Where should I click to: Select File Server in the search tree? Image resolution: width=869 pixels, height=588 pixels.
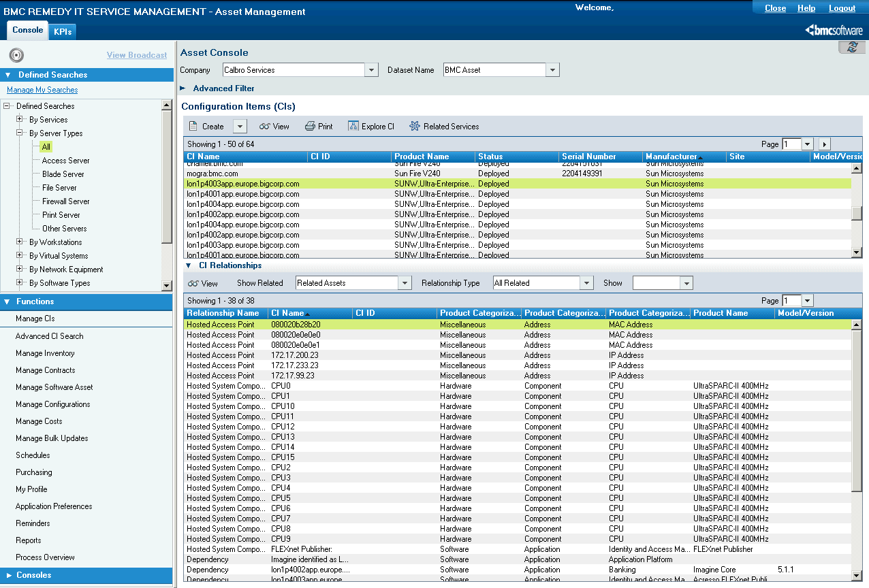(x=59, y=188)
